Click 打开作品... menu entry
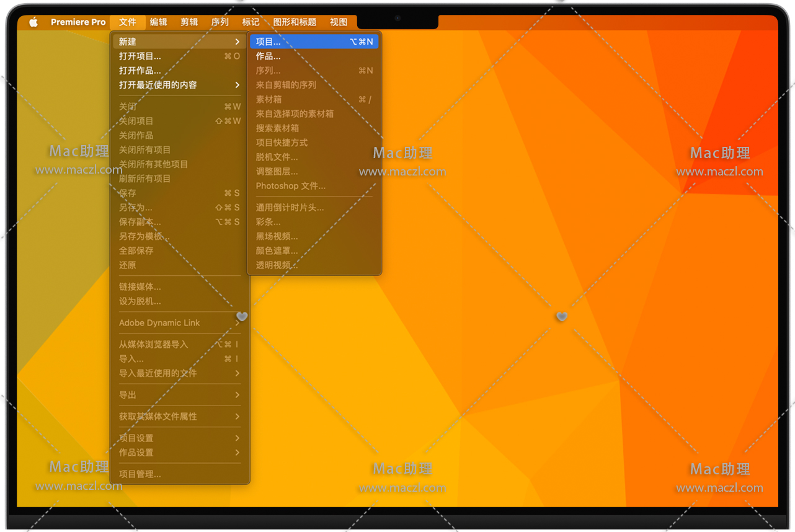 [140, 71]
